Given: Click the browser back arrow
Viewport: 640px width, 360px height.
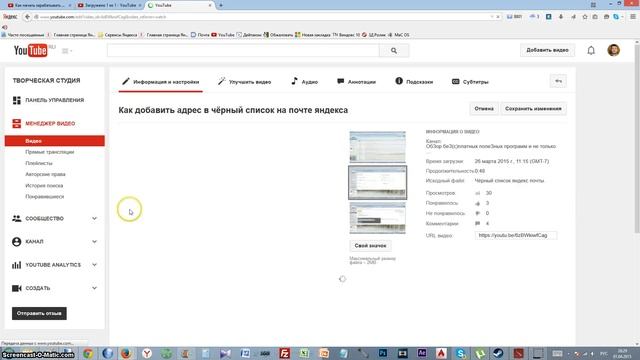Looking at the screenshot, I should pyautogui.click(x=27, y=17).
